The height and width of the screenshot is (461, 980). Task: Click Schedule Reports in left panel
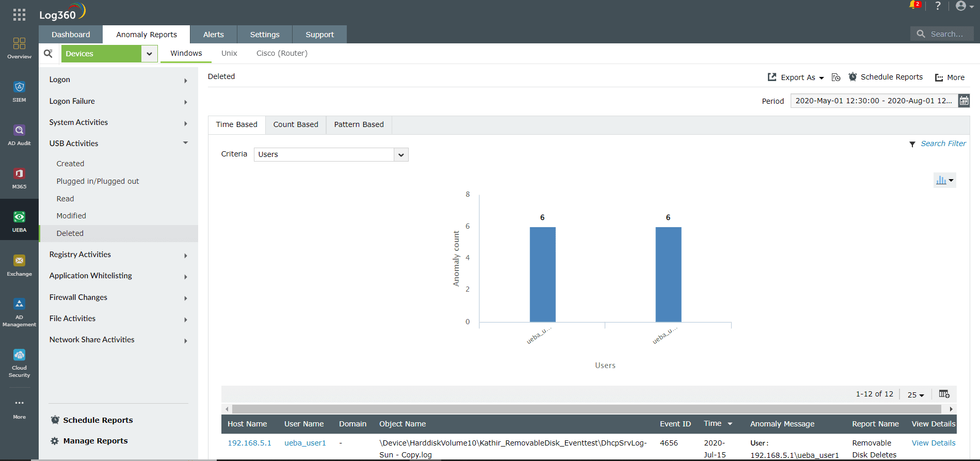click(x=92, y=420)
